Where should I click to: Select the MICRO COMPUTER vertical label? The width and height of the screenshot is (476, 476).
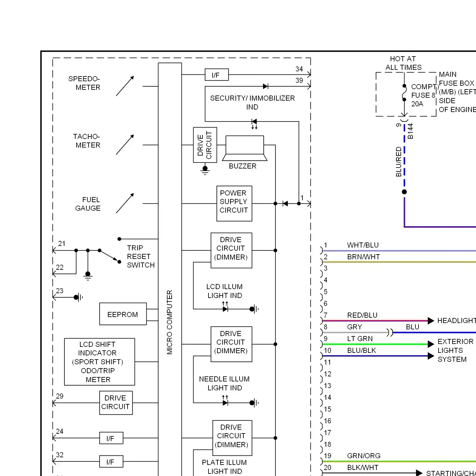point(170,322)
